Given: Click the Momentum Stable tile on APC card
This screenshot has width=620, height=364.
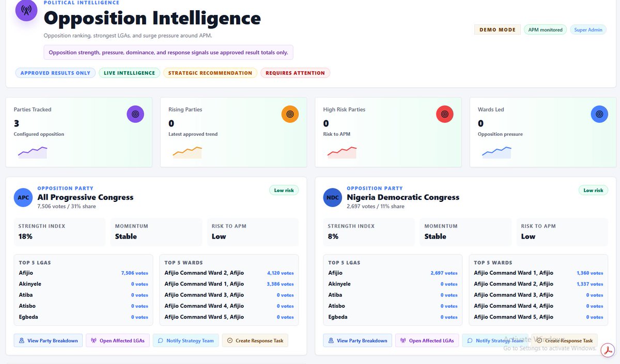Looking at the screenshot, I should (x=156, y=232).
